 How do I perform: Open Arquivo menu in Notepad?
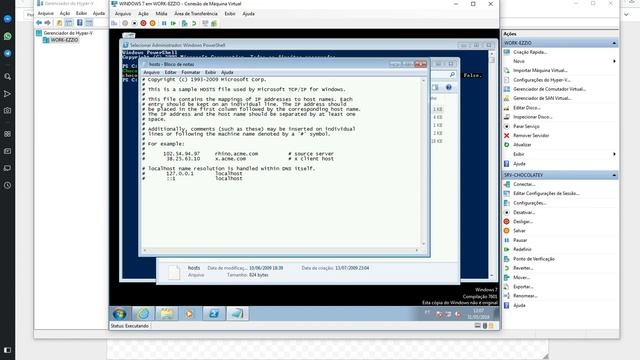(x=151, y=72)
